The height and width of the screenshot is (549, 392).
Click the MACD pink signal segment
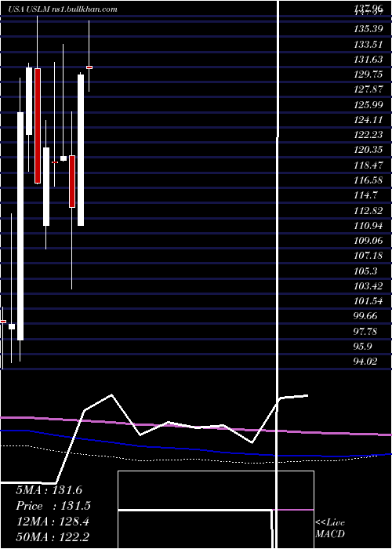tap(293, 510)
